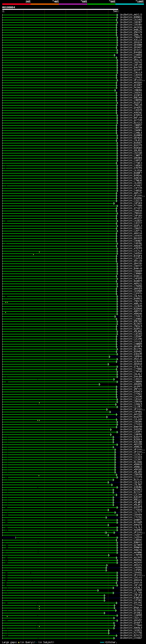Click the red 20% identity color bar
The image size is (146, 644).
16,4
